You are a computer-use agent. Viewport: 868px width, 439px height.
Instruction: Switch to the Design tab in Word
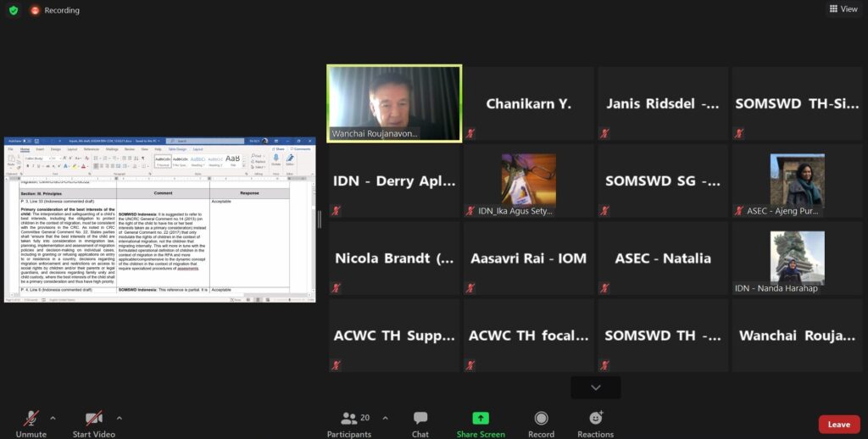pos(56,149)
